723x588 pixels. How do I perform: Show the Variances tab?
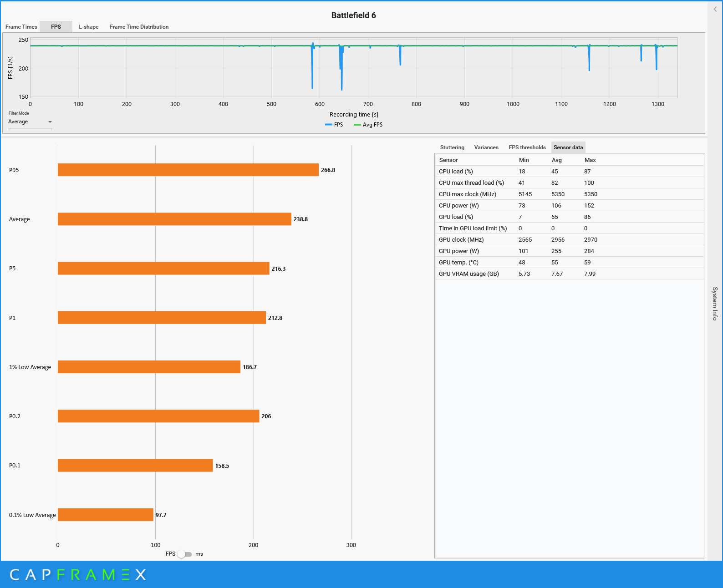pyautogui.click(x=486, y=147)
